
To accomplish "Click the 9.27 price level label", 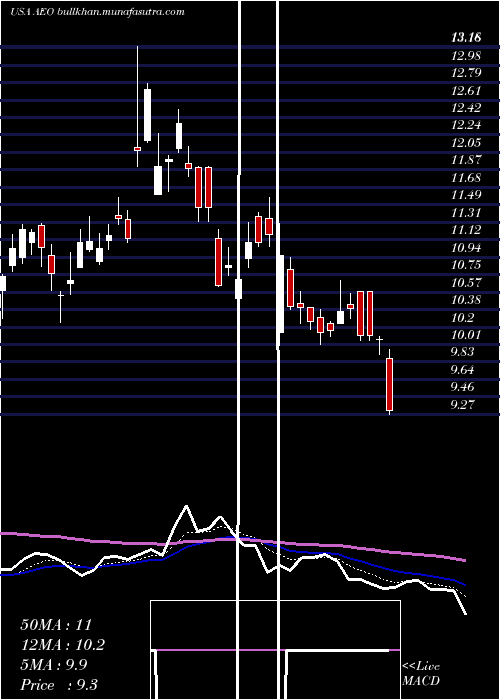I will pos(462,405).
